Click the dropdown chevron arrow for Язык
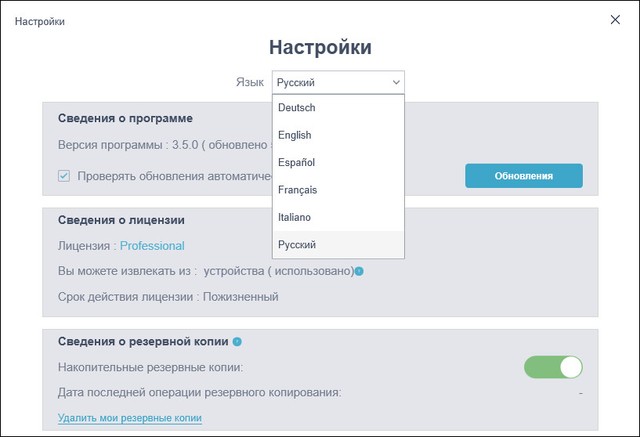This screenshot has width=640, height=437. coord(396,82)
